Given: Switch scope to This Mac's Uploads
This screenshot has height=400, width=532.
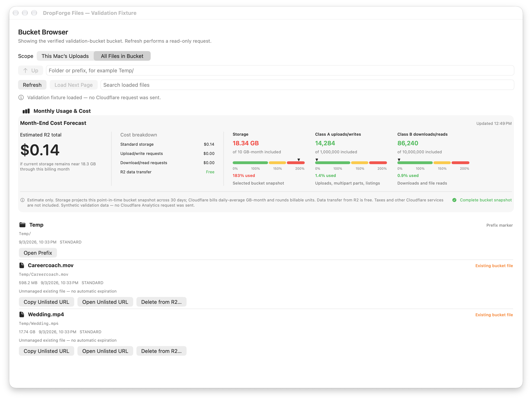Looking at the screenshot, I should tap(65, 56).
